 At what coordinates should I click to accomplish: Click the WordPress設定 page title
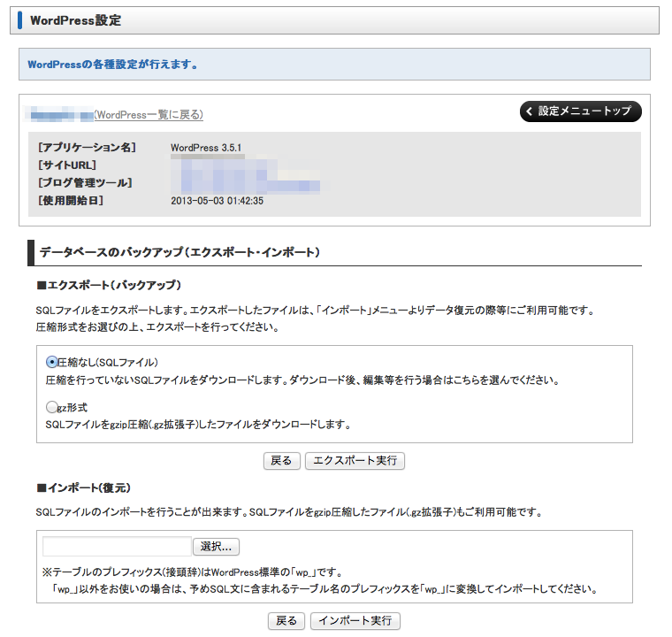click(75, 20)
